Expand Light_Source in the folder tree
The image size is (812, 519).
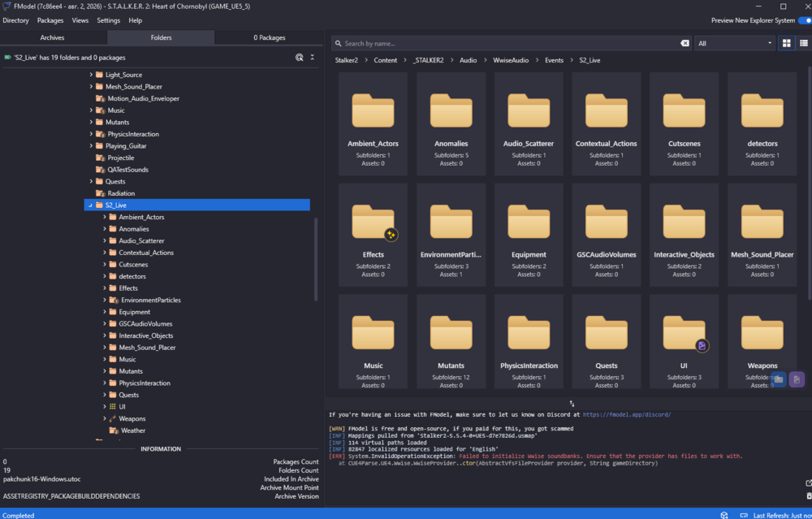coord(91,75)
